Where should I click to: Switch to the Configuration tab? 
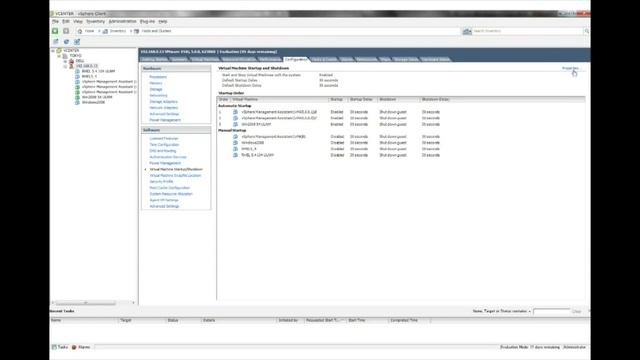(296, 59)
